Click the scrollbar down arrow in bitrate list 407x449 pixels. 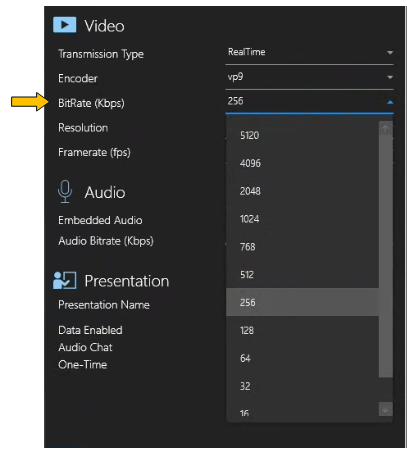pyautogui.click(x=385, y=409)
